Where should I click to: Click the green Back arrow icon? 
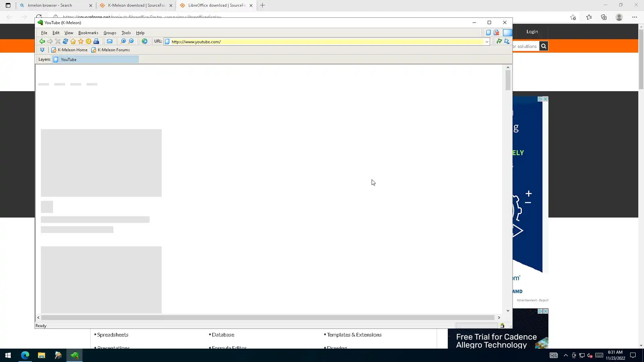[x=42, y=41]
